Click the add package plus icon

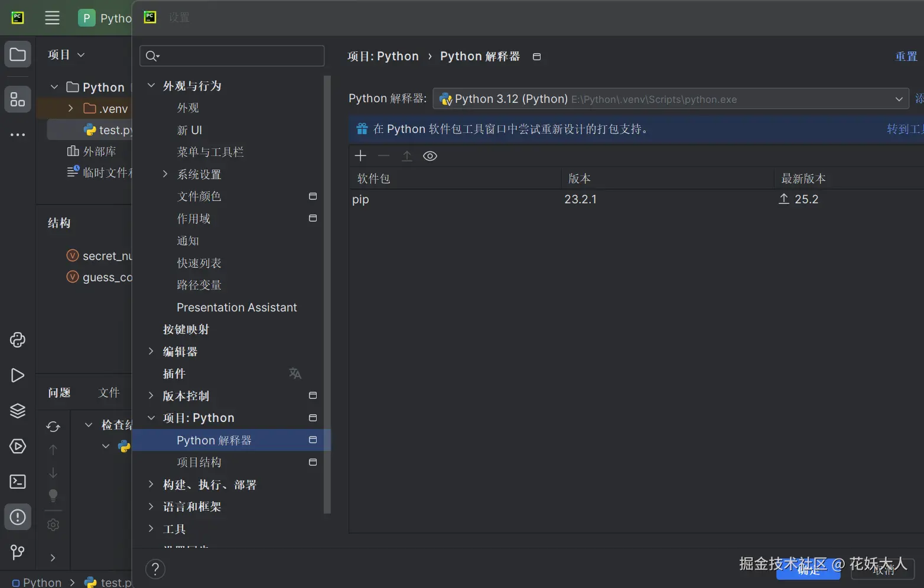click(x=360, y=156)
